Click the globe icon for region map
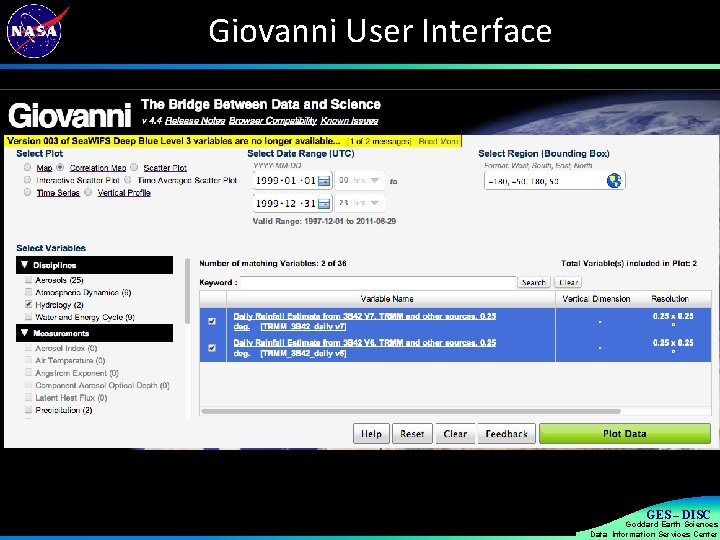This screenshot has width=720, height=540. [x=614, y=181]
